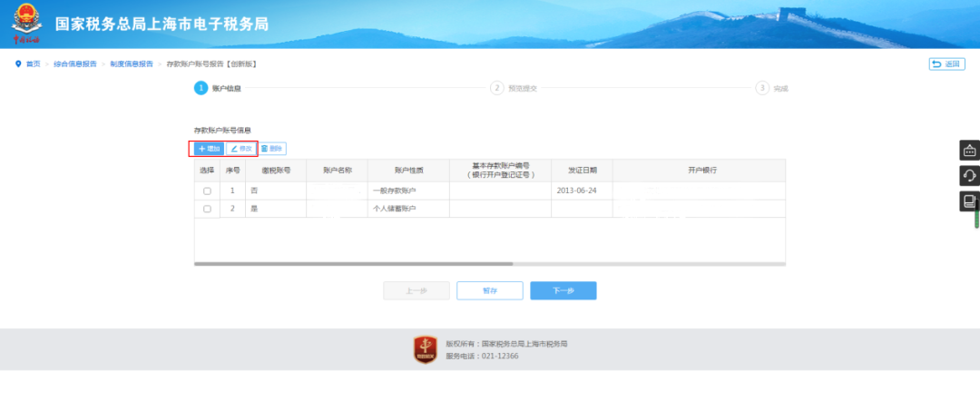Select the checkbox for account row 1

[207, 191]
